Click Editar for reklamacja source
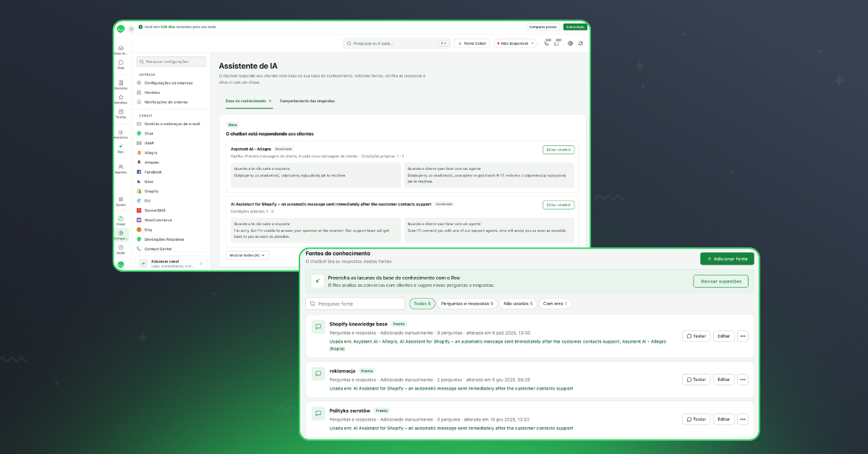Image resolution: width=868 pixels, height=454 pixels. 723,380
